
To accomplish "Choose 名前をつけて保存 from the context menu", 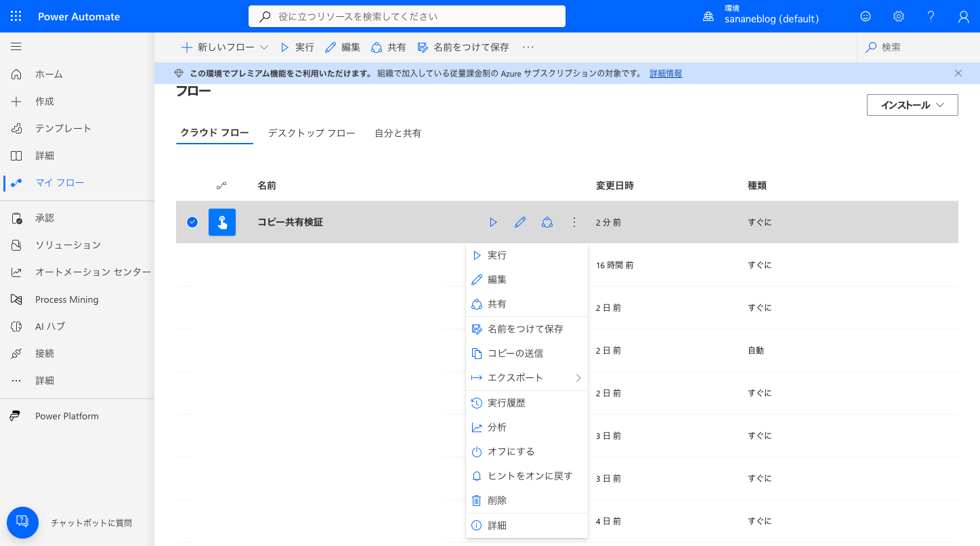I will (x=527, y=329).
